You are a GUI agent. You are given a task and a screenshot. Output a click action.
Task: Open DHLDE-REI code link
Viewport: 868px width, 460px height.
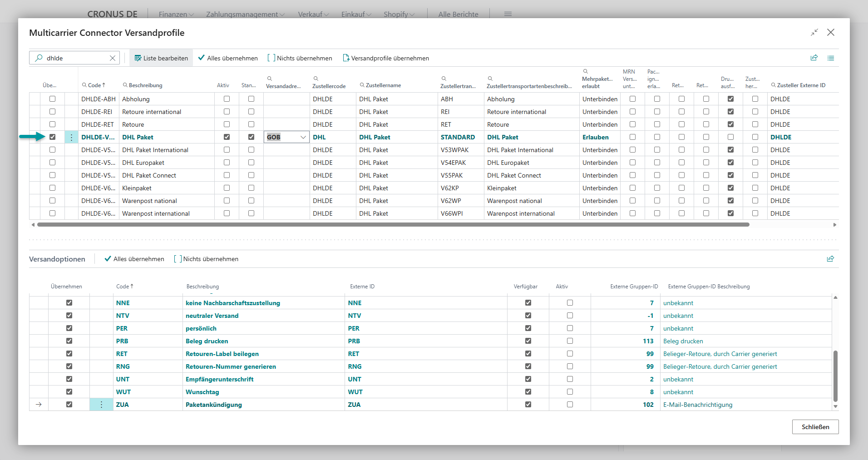click(97, 112)
